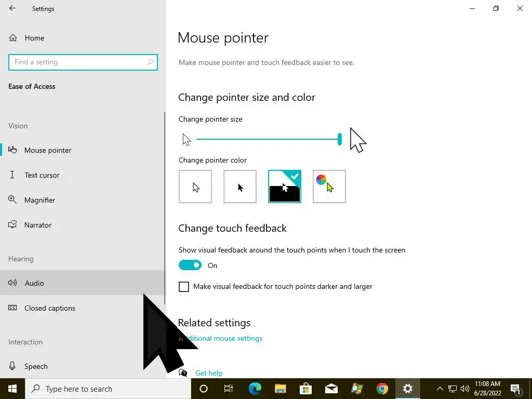Select Mouse pointer in the sidebar
Screen dimensions: 532x399
[82, 150]
